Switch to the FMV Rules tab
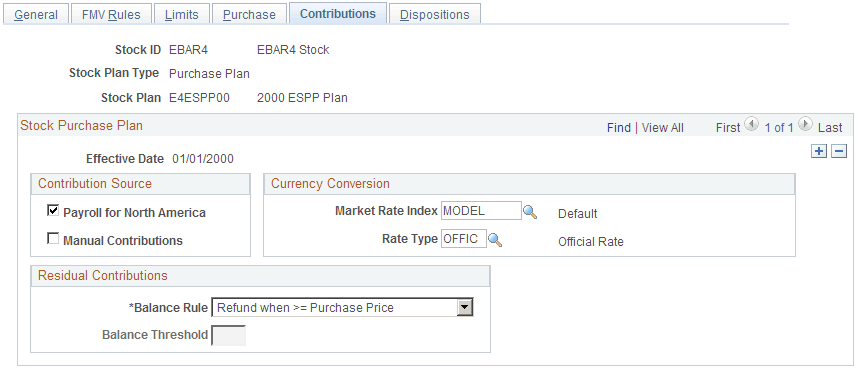Screen dimensions: 859x371 coord(111,14)
